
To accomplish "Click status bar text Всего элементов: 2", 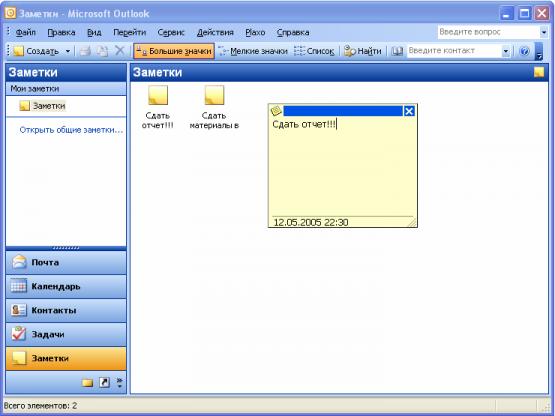I will (40, 406).
